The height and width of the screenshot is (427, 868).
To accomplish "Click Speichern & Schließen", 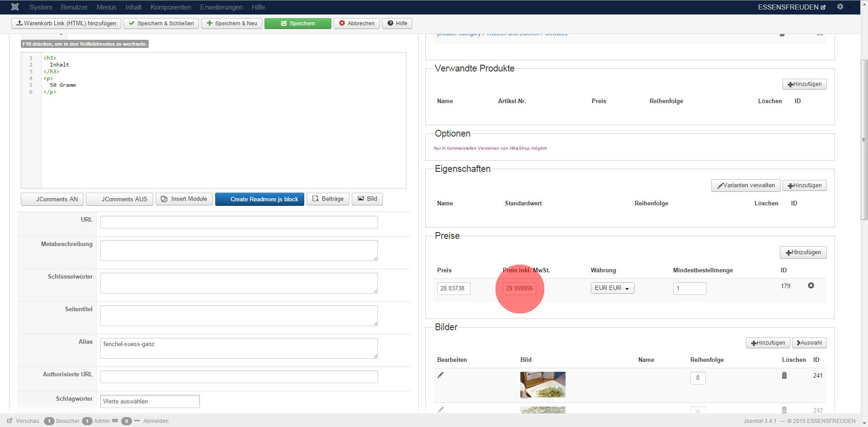I will tap(161, 24).
